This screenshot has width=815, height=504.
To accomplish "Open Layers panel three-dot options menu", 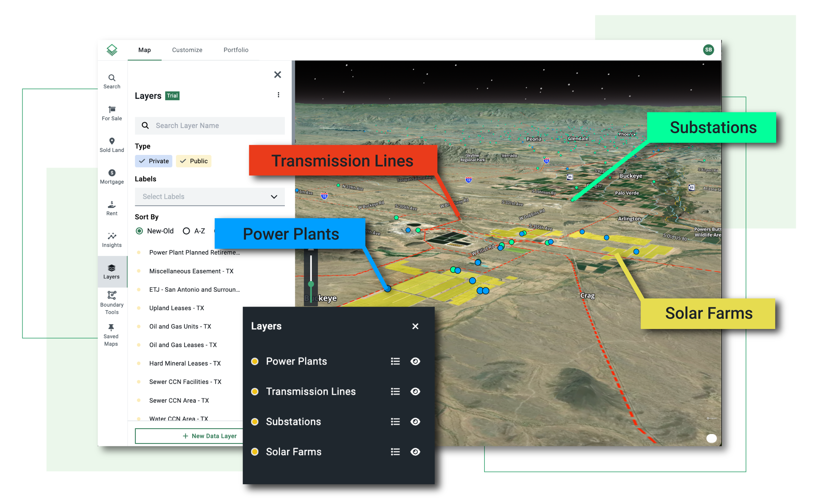I will 278,95.
